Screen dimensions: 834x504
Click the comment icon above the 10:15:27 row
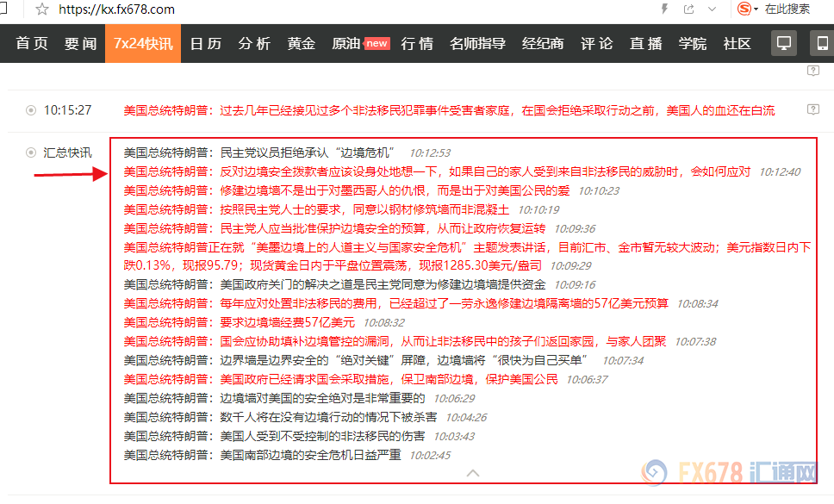point(813,71)
